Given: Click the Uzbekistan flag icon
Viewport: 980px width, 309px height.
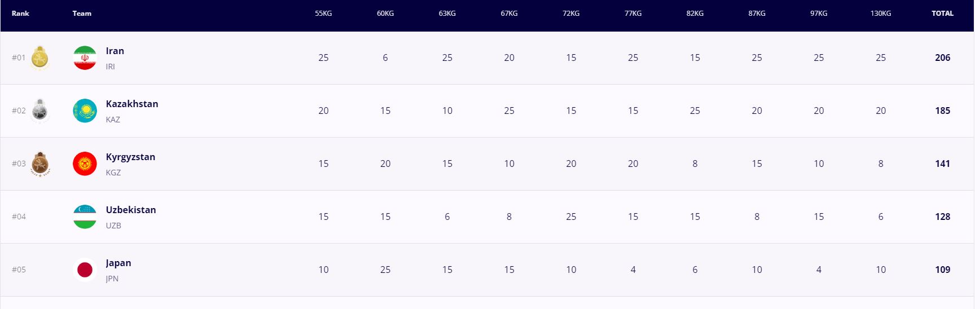Looking at the screenshot, I should pos(85,217).
